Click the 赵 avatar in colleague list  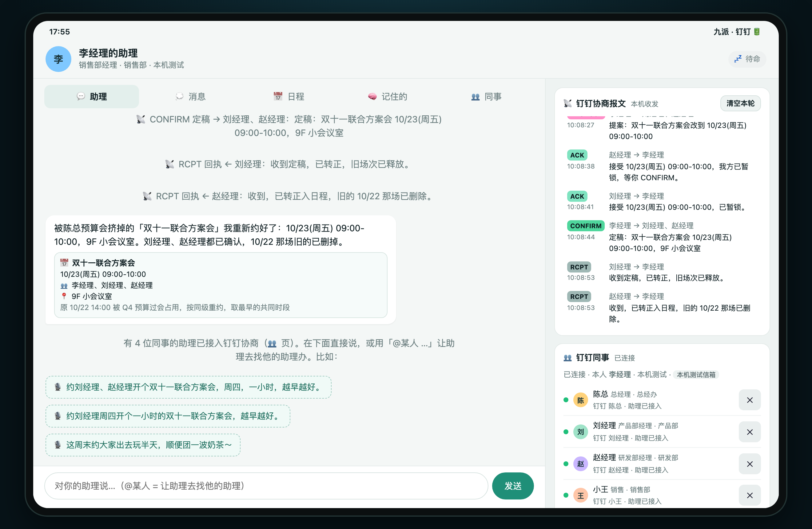pyautogui.click(x=580, y=464)
